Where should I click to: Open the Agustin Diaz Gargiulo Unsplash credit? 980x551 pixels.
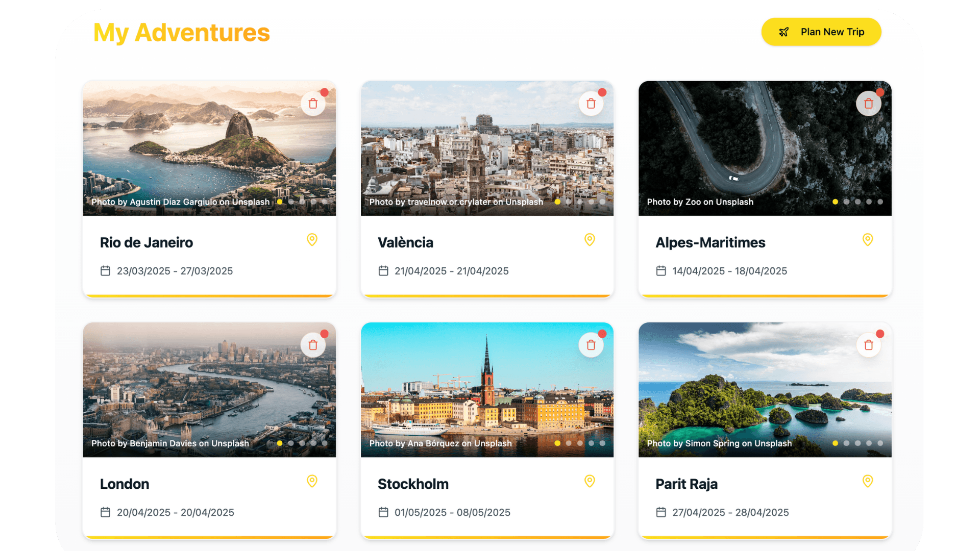(x=180, y=202)
